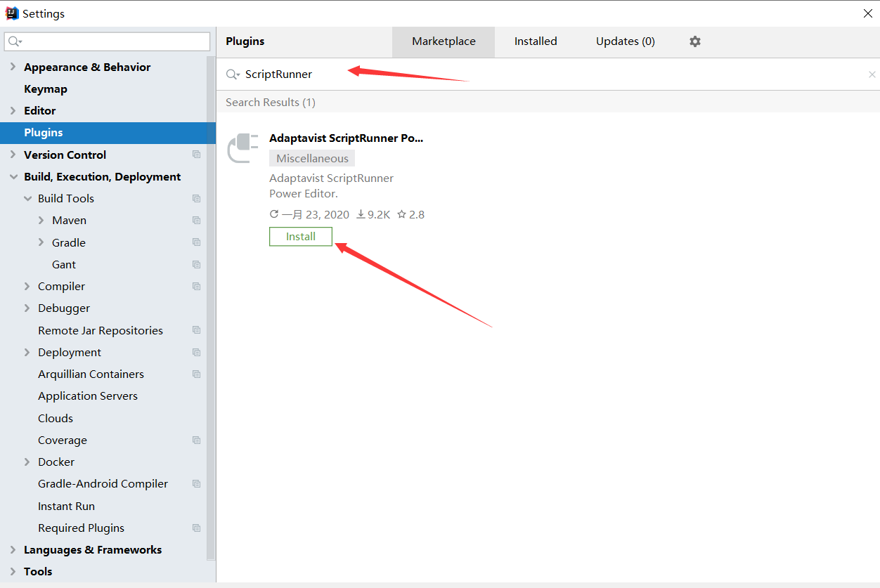This screenshot has height=588, width=880.
Task: Select Instant Run settings
Action: (x=66, y=506)
